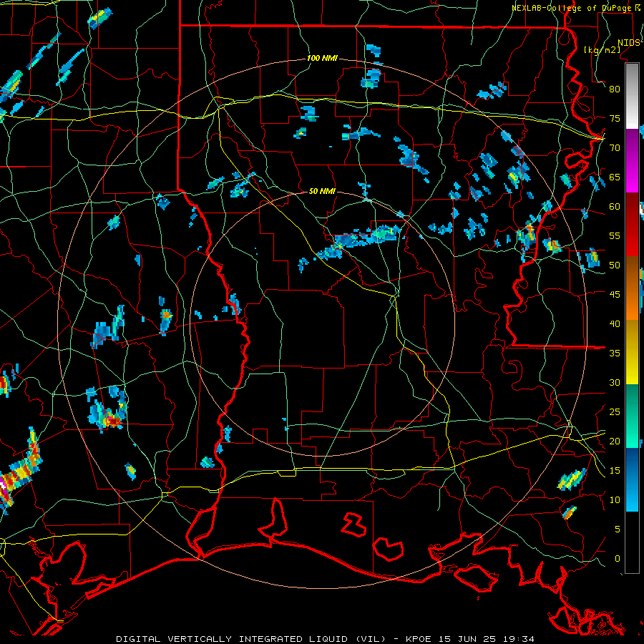Viewport: 644px width, 644px height.
Task: Click the [kg/m2] units label
Action: tap(602, 50)
